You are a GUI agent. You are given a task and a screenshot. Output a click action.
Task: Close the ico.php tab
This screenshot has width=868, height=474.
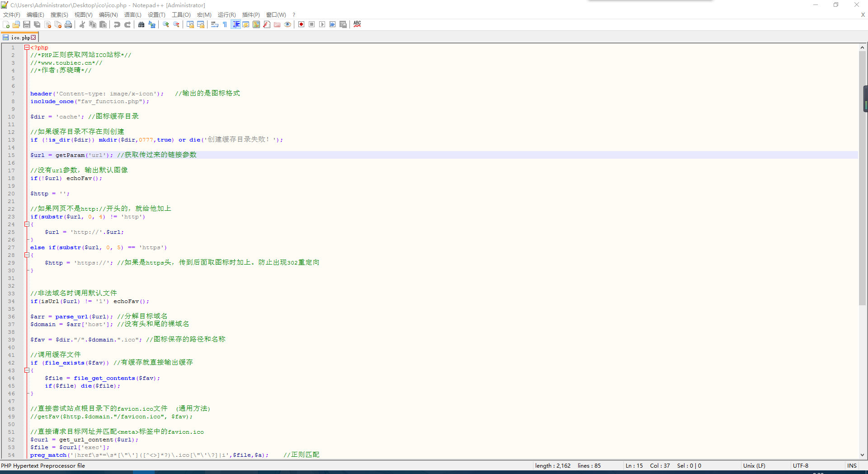point(33,38)
